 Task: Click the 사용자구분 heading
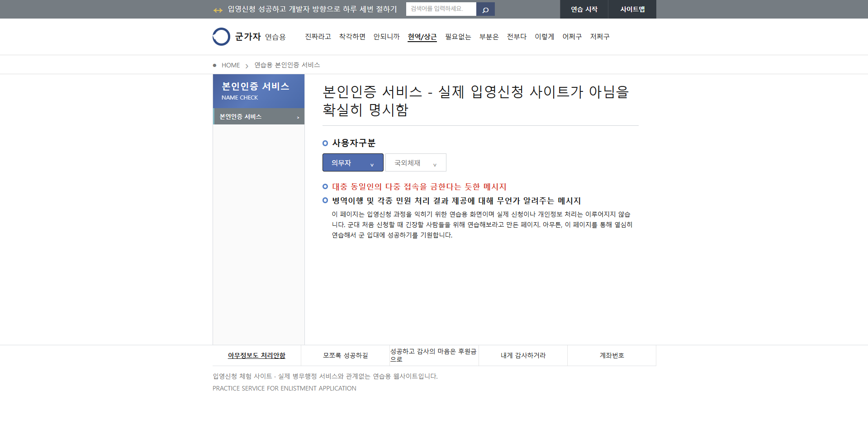click(354, 143)
